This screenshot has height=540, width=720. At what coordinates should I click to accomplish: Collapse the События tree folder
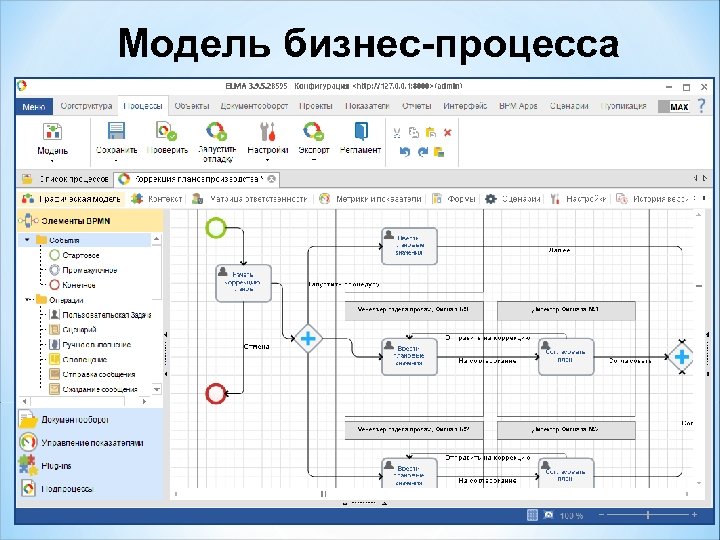click(x=27, y=240)
